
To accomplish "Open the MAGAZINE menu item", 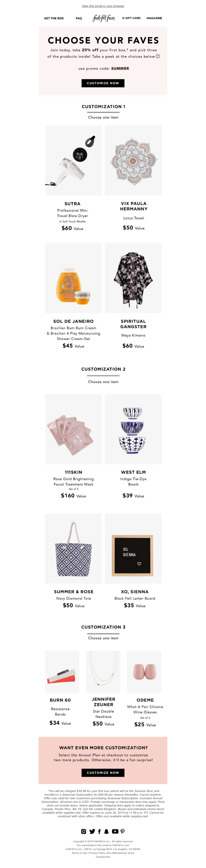I will (x=154, y=18).
